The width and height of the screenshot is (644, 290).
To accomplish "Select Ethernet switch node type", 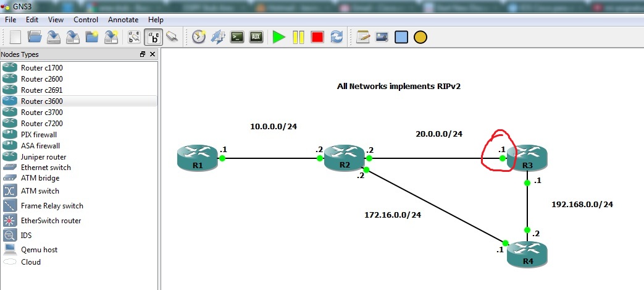I will [x=79, y=168].
